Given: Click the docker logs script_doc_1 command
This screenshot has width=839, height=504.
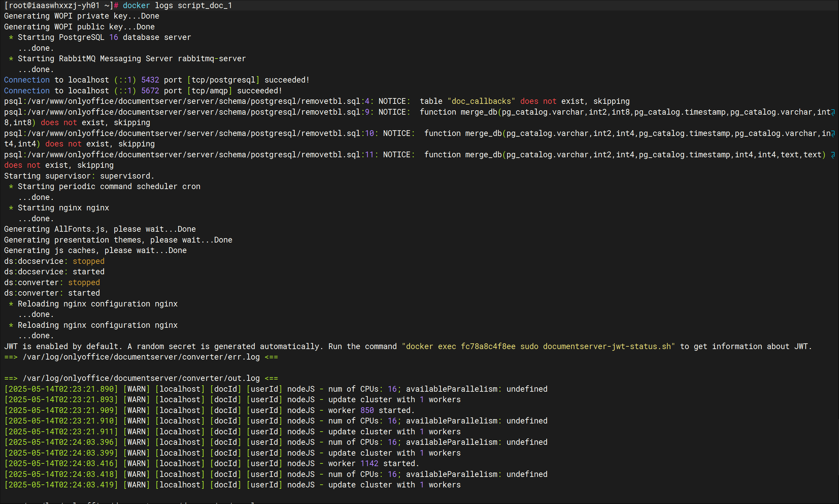Looking at the screenshot, I should [x=177, y=6].
